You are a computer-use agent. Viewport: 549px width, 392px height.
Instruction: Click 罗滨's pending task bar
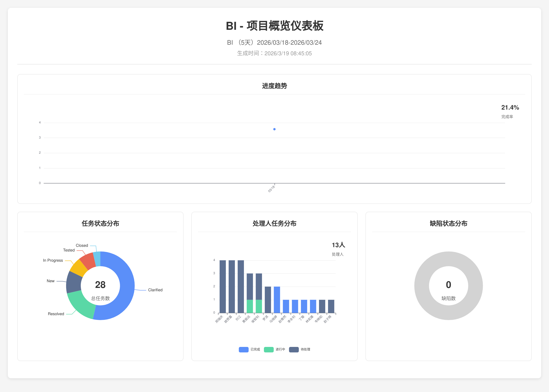[x=268, y=299]
